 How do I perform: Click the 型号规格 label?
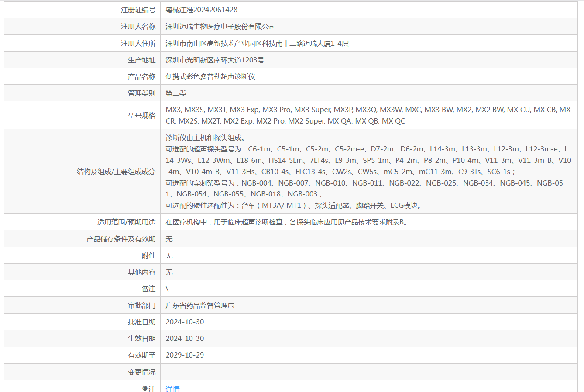pos(141,115)
